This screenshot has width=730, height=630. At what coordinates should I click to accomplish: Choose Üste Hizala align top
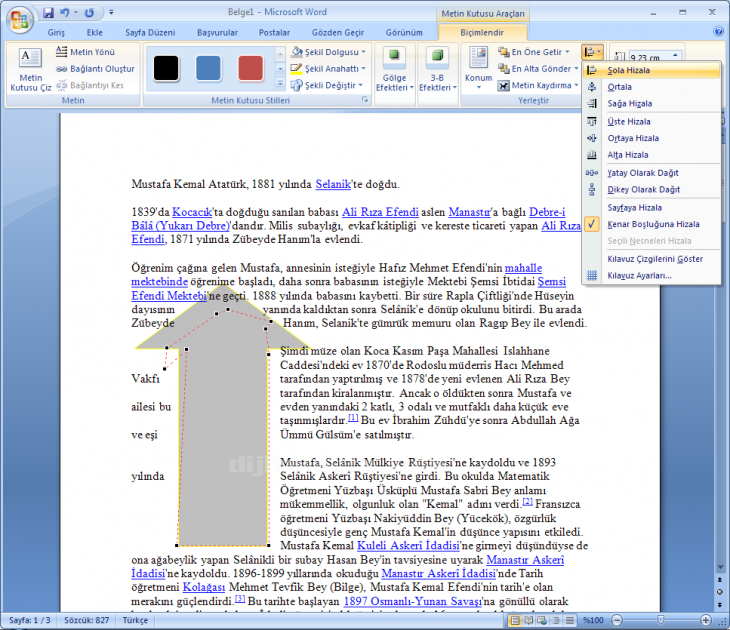click(652, 122)
